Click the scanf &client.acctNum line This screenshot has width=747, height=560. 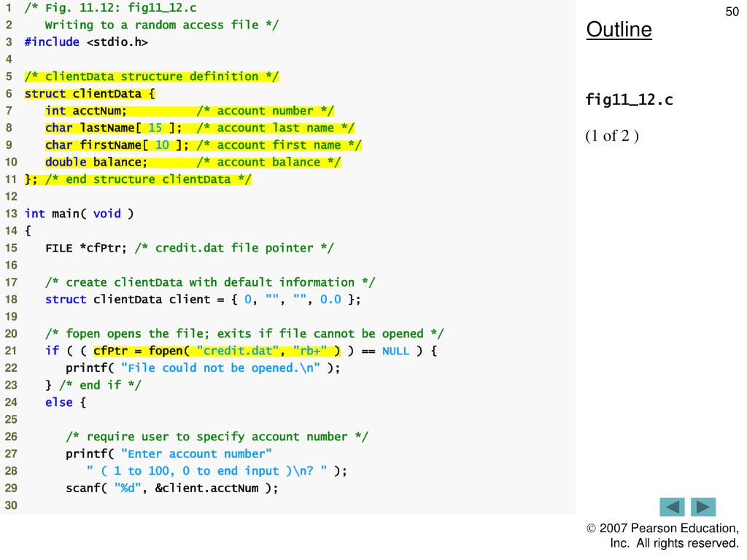tap(172, 488)
